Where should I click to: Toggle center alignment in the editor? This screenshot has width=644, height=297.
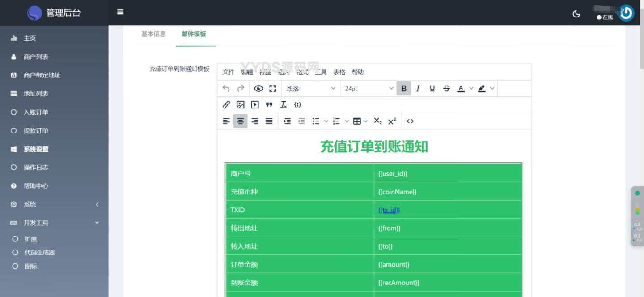point(241,121)
